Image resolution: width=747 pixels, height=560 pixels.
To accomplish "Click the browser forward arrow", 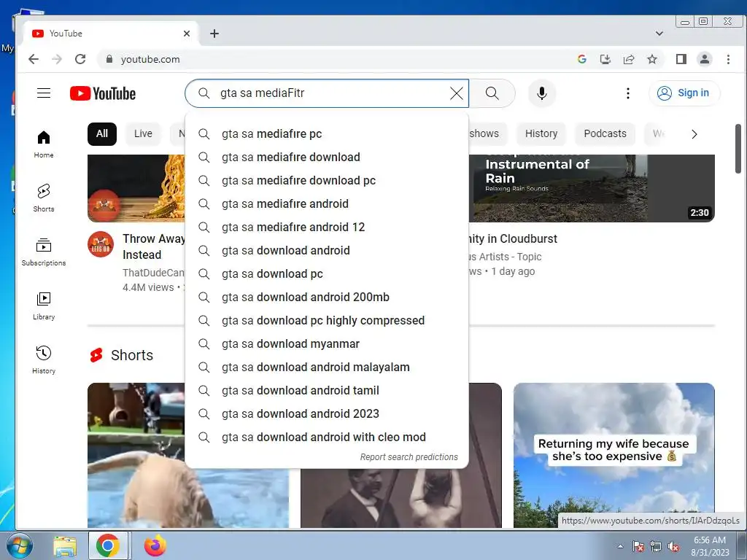I will pyautogui.click(x=57, y=59).
